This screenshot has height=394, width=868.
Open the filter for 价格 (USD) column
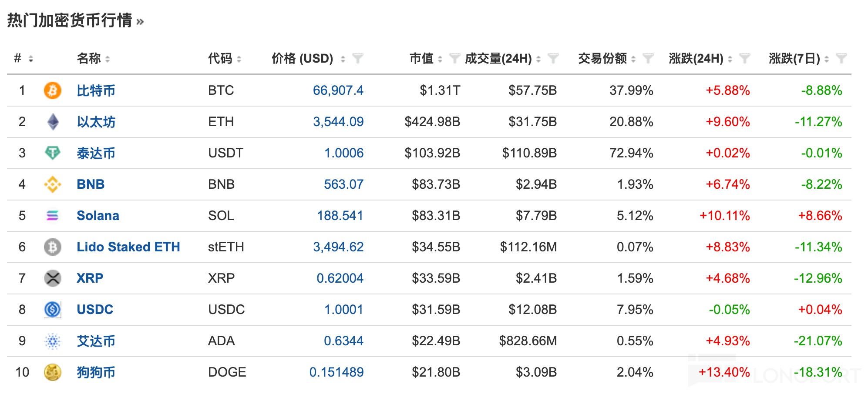coord(358,58)
